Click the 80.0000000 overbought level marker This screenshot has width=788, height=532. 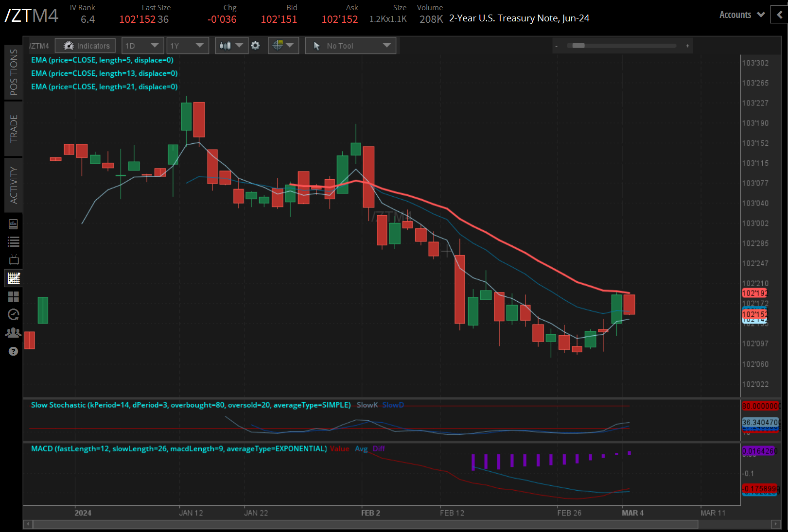click(x=760, y=406)
